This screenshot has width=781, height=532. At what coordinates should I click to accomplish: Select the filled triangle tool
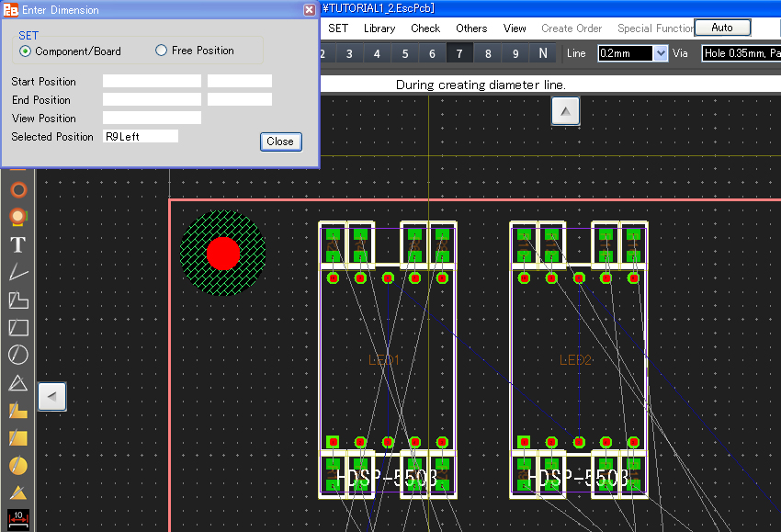pyautogui.click(x=18, y=493)
